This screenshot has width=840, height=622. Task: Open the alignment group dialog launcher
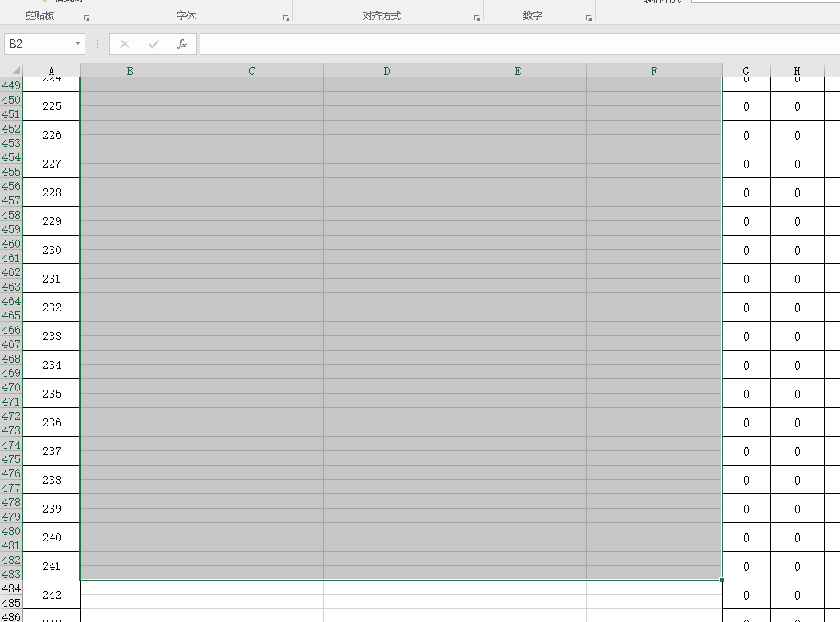(477, 18)
